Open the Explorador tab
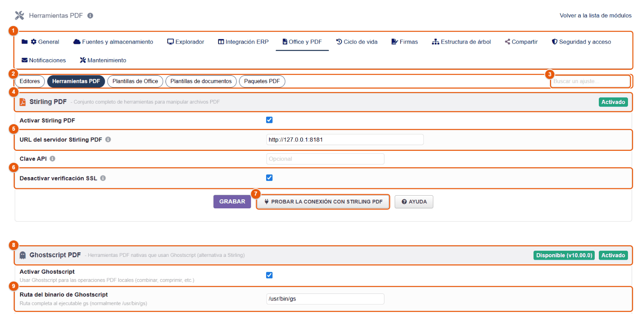 click(186, 42)
